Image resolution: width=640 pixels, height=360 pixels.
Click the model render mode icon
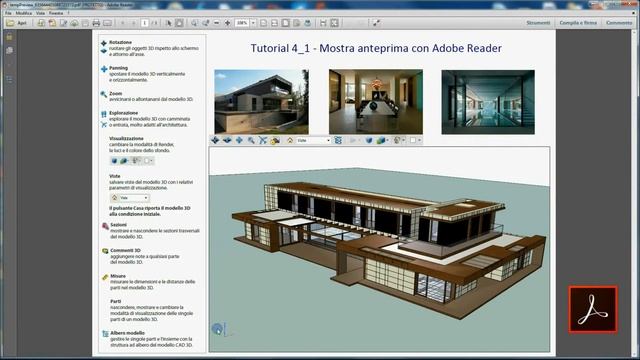(x=380, y=140)
